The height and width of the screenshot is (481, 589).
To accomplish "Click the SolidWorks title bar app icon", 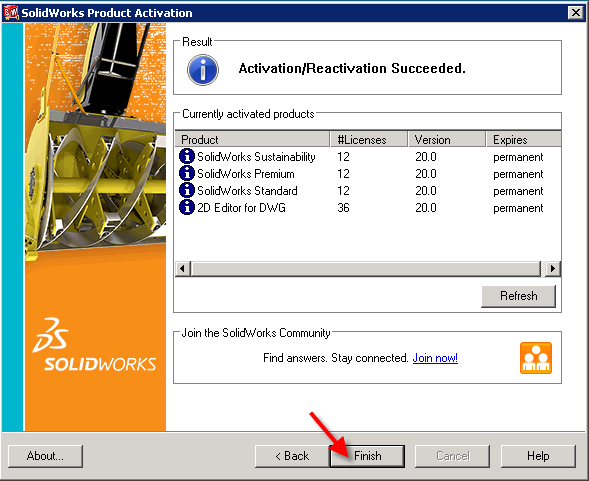I will 11,12.
